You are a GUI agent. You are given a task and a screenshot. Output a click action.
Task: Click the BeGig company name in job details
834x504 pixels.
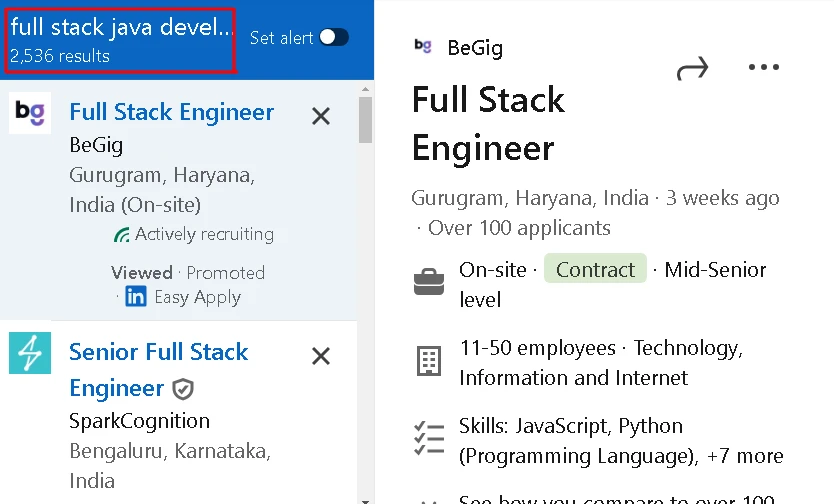pos(475,48)
